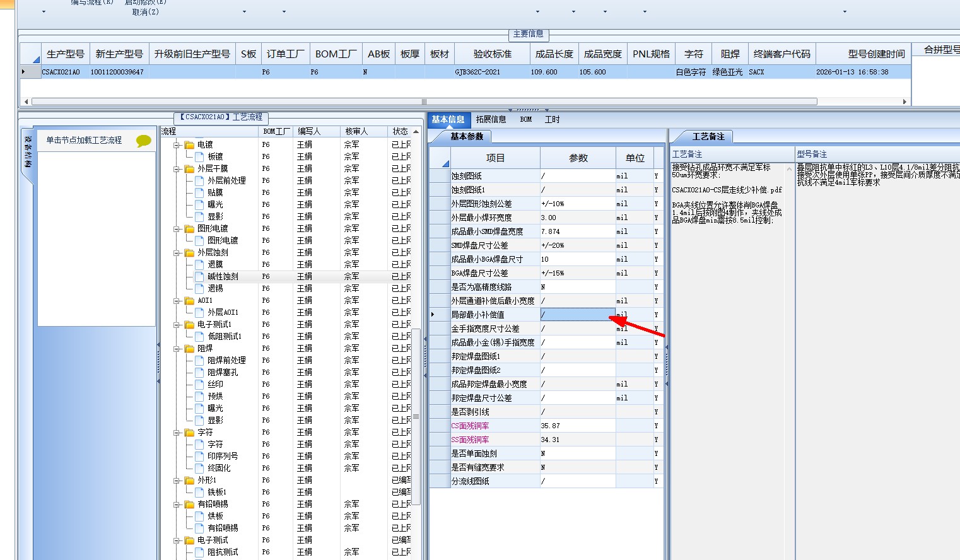Click the 碱性蚀刻 document icon

199,276
